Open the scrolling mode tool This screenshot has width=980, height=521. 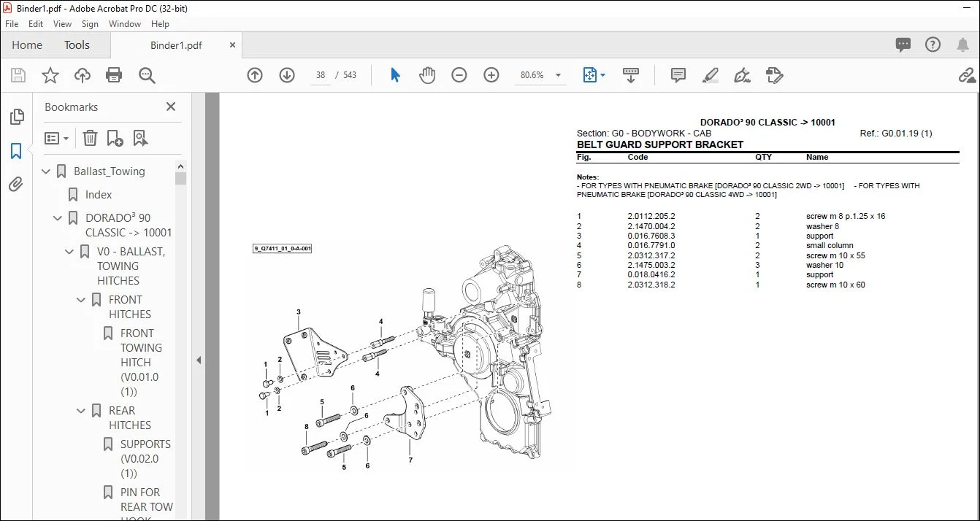(x=631, y=75)
